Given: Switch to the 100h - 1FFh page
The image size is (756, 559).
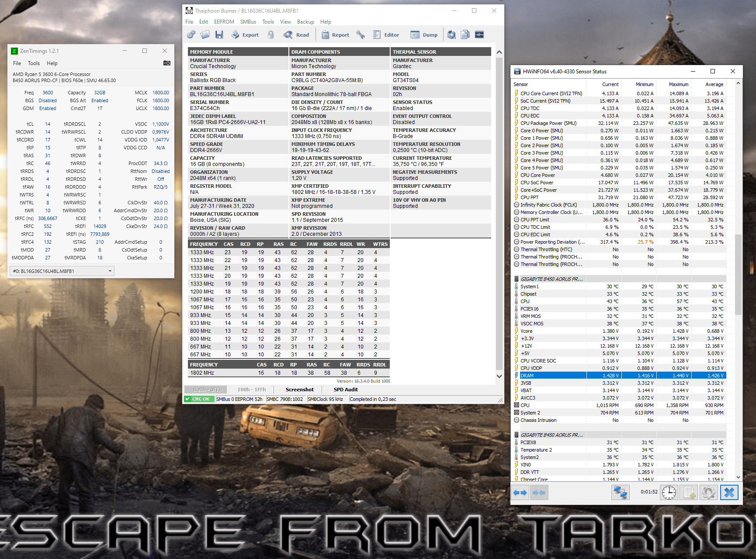Looking at the screenshot, I should tap(252, 390).
